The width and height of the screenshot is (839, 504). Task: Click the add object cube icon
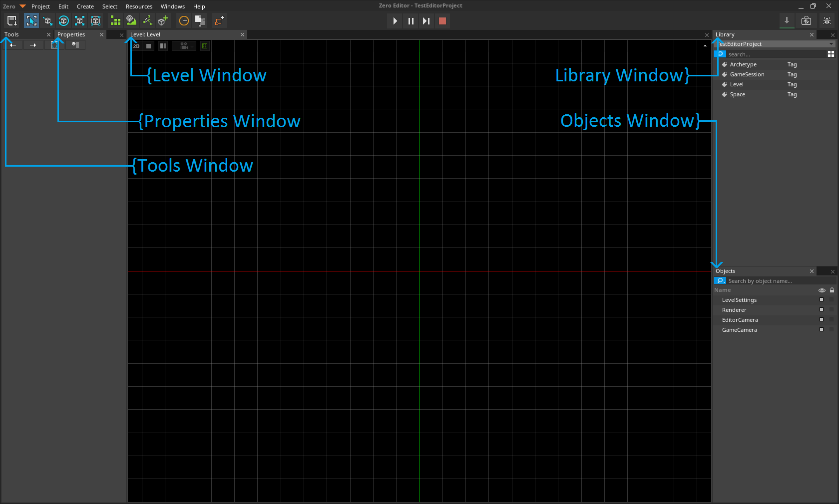tap(163, 20)
